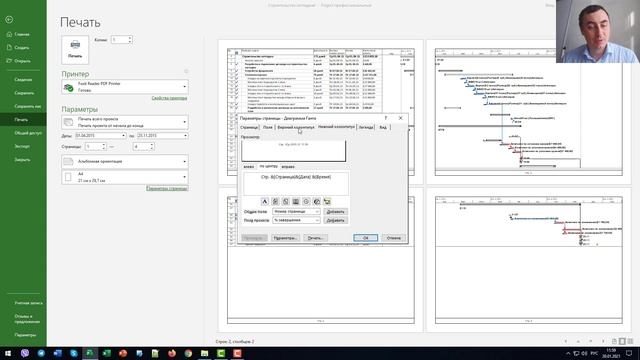This screenshot has width=640, height=360.
Task: Open the Поля проекта dropdown in the dialog
Action: [296, 220]
